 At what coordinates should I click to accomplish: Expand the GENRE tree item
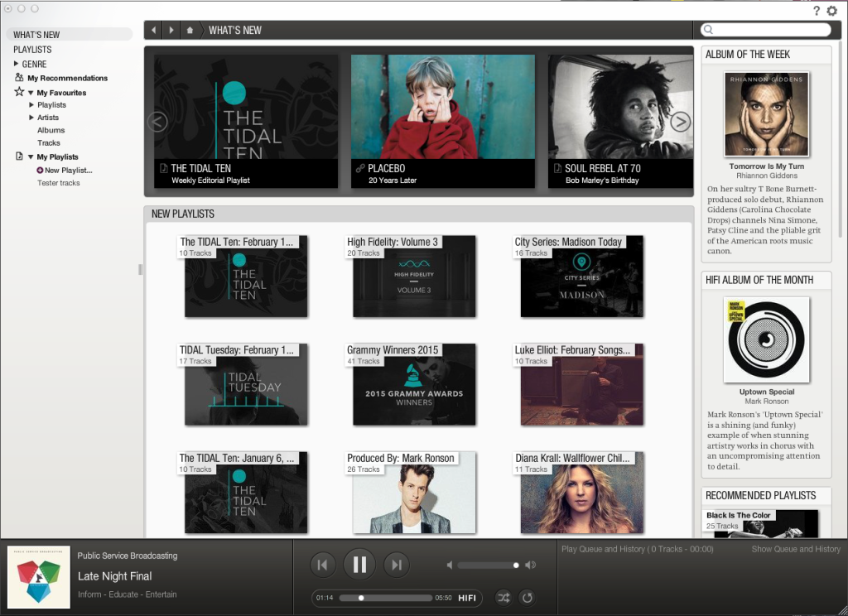click(x=17, y=64)
